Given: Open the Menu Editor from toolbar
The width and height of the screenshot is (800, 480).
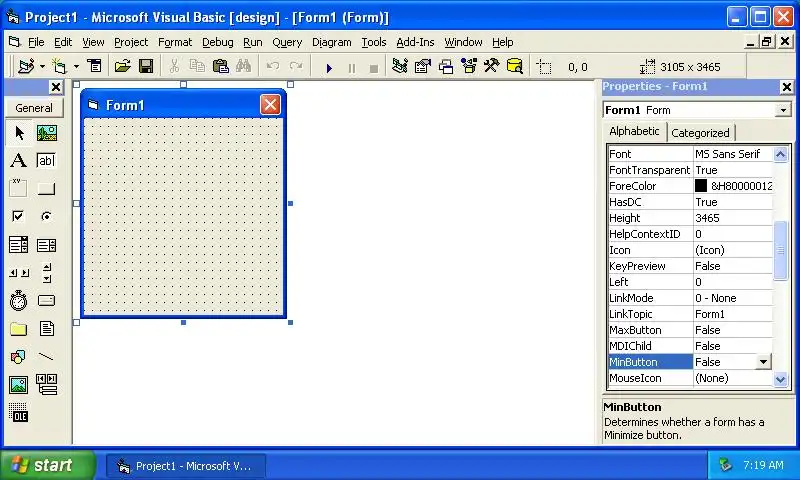Looking at the screenshot, I should click(94, 66).
